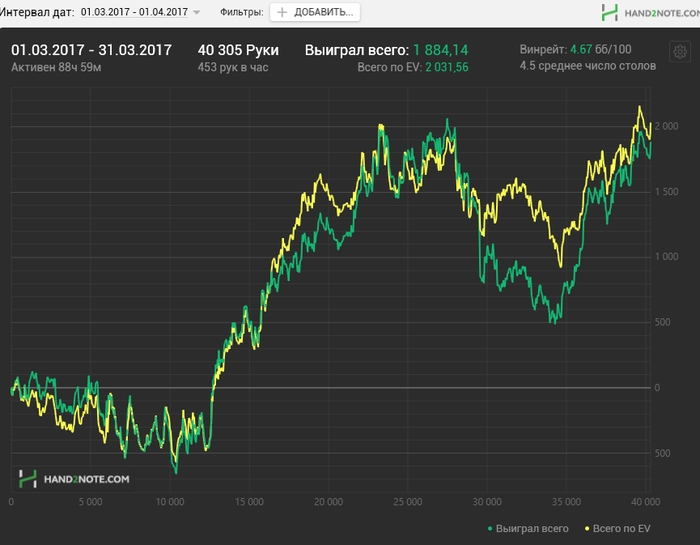Click the Выиграл всего value 1 884,14

(441, 50)
